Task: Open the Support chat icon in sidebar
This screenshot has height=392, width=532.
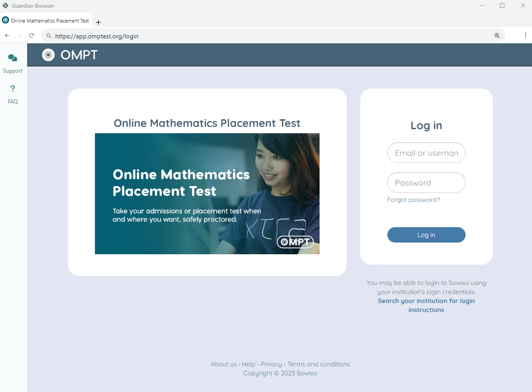Action: tap(12, 58)
